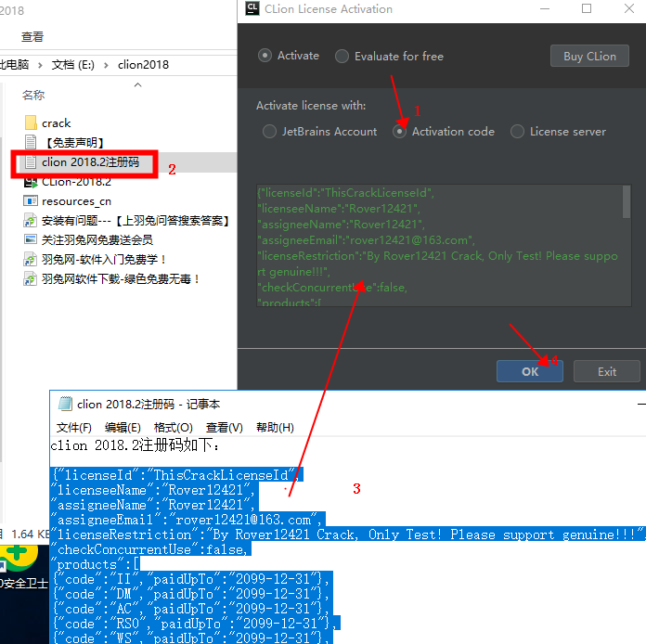The height and width of the screenshot is (644, 646).
Task: Click the 羽兔网-软件入门免费学 shortcut icon
Action: click(31, 260)
